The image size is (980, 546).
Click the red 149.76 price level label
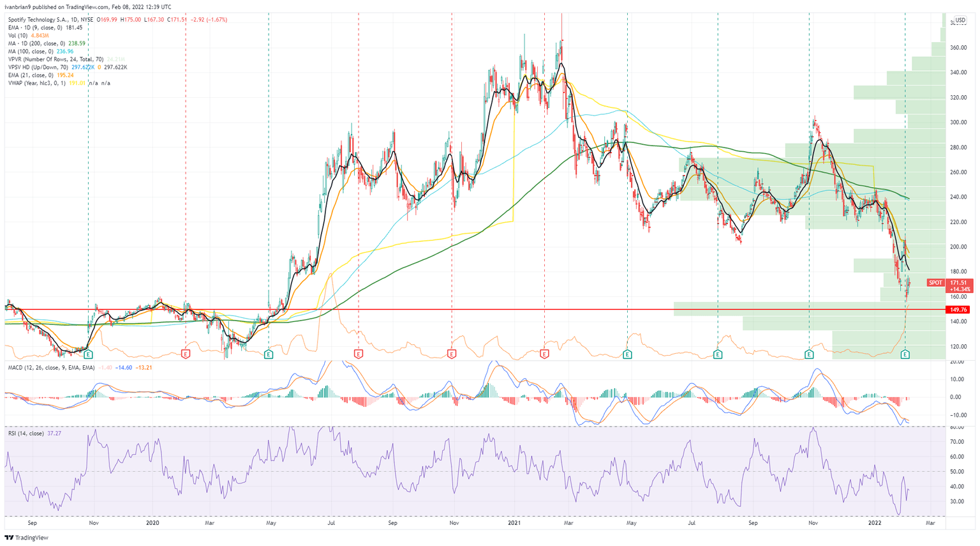pos(959,310)
